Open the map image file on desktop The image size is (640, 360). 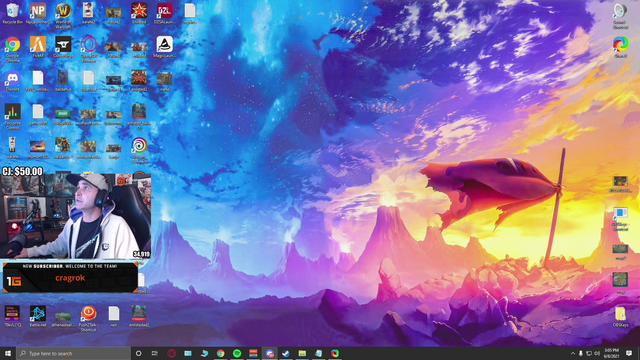point(620,283)
